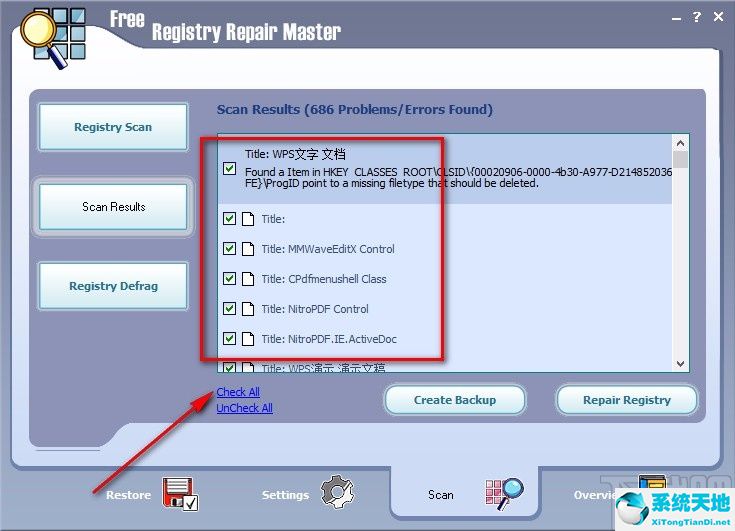The width and height of the screenshot is (735, 531).
Task: Click the Restore floppy disk icon
Action: tap(180, 493)
